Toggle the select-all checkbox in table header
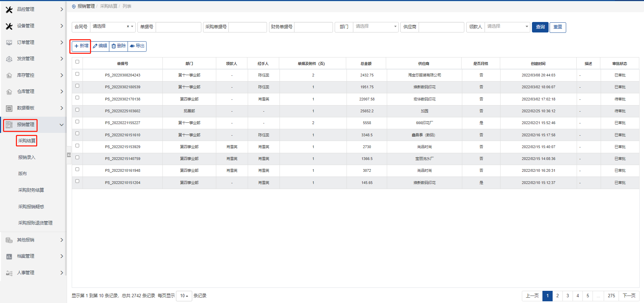The image size is (644, 303). tap(77, 62)
